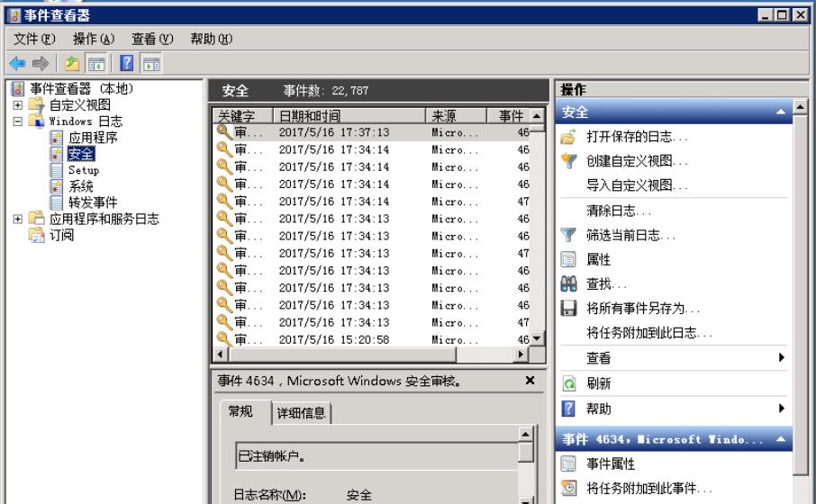Collapse the 安全 actions section header

click(780, 112)
